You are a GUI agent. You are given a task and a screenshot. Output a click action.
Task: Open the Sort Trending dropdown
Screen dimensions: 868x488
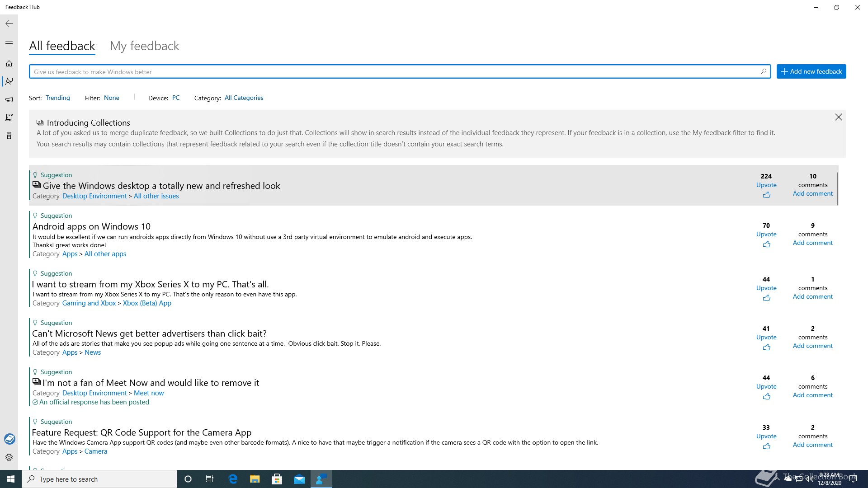pyautogui.click(x=57, y=98)
